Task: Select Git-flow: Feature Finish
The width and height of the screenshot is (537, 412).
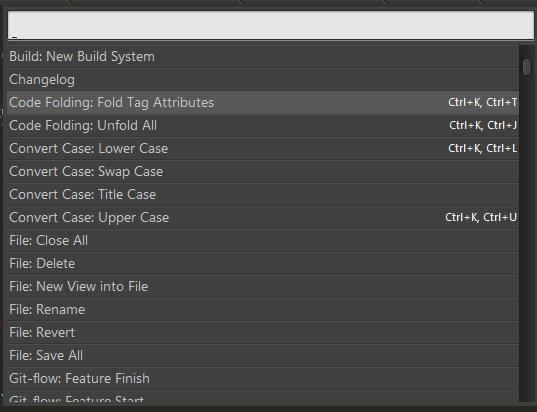Action: coord(263,378)
